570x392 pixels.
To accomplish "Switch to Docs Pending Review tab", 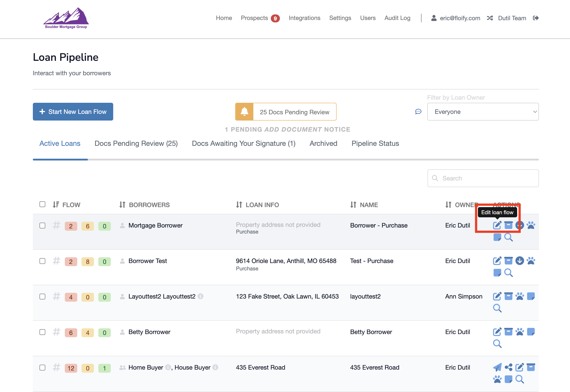I will tap(136, 143).
